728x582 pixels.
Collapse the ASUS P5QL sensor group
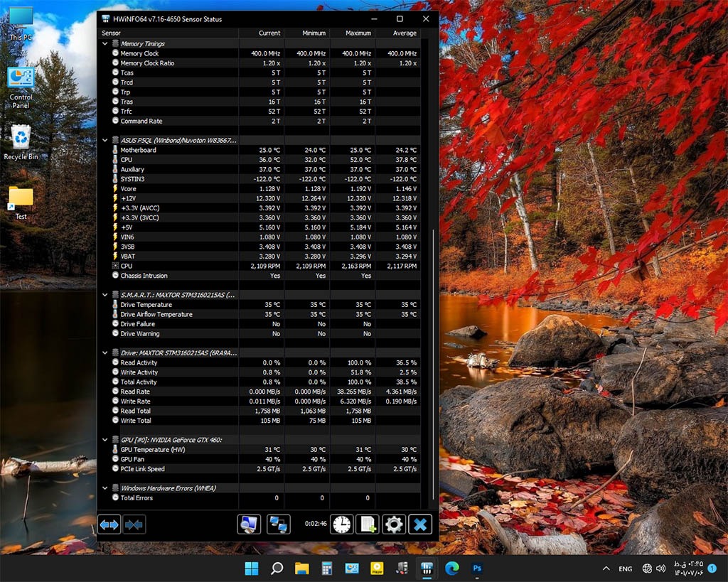tap(106, 141)
